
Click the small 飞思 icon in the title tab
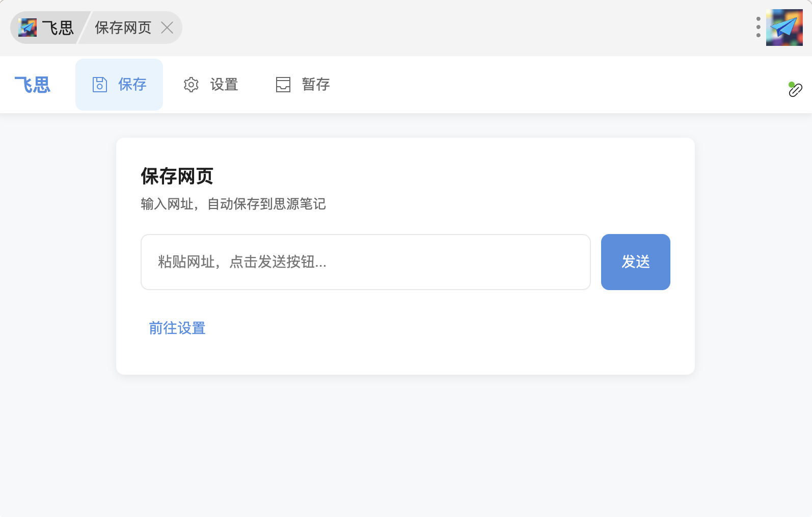point(28,28)
